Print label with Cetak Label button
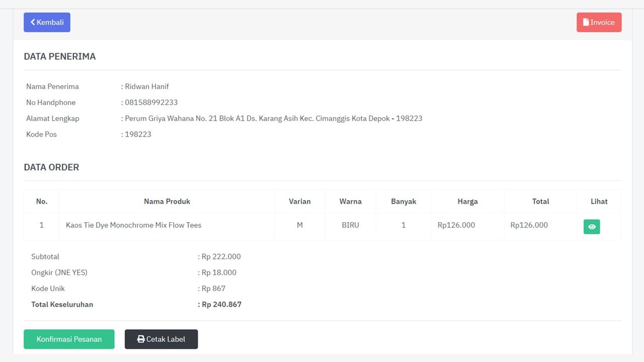This screenshot has width=644, height=362. pos(161,339)
